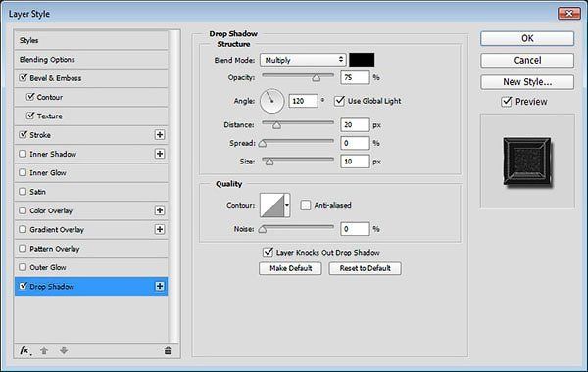Click the New Style... button
588x372 pixels.
click(x=527, y=82)
